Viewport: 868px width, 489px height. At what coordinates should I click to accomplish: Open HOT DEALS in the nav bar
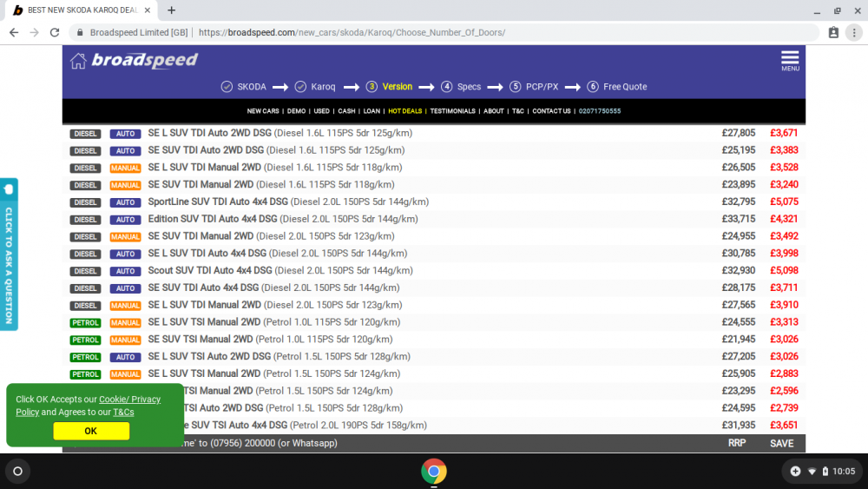(x=404, y=111)
